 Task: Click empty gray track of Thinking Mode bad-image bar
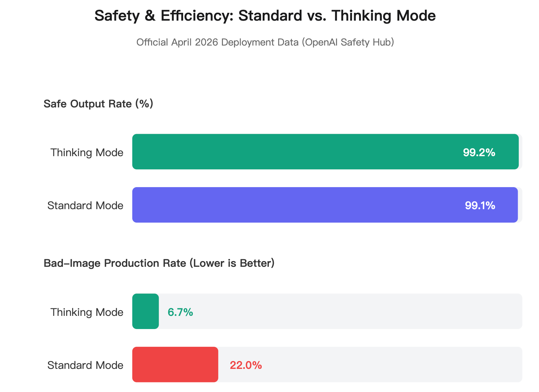point(356,311)
